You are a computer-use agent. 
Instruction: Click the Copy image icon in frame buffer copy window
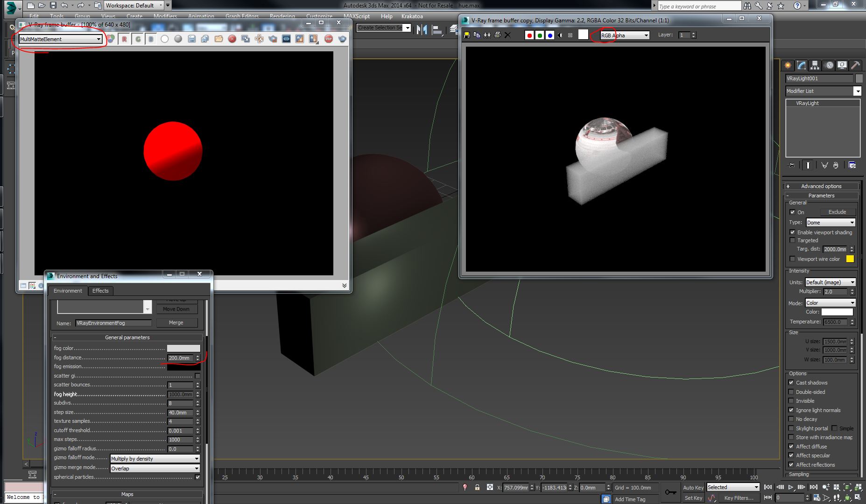[477, 35]
